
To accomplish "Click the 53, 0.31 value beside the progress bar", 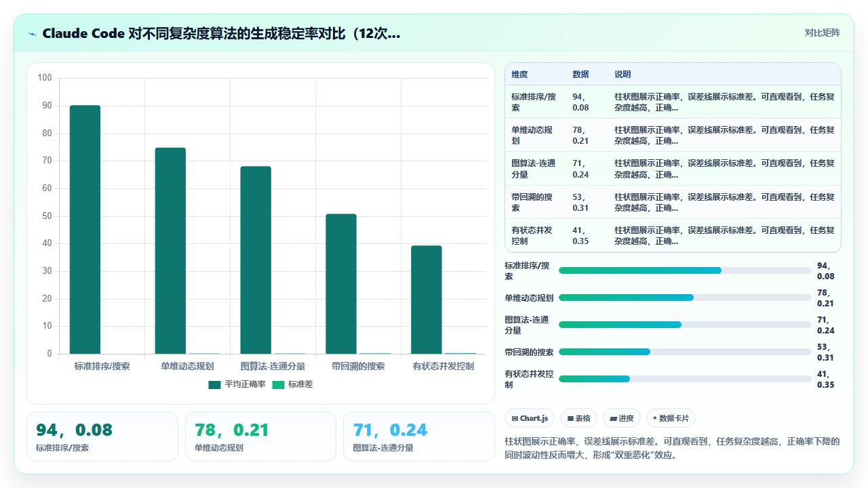I will click(x=826, y=352).
